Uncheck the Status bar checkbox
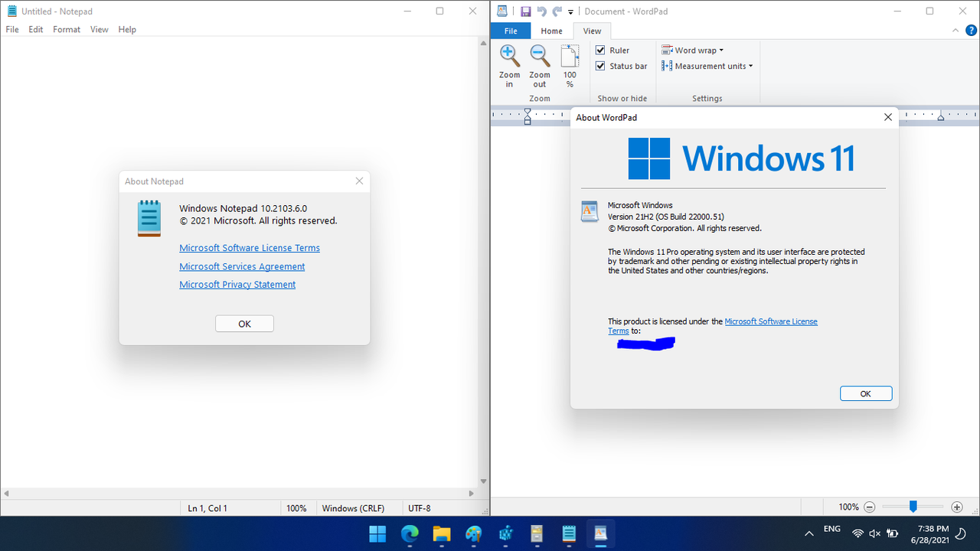The height and width of the screenshot is (551, 980). [x=600, y=66]
